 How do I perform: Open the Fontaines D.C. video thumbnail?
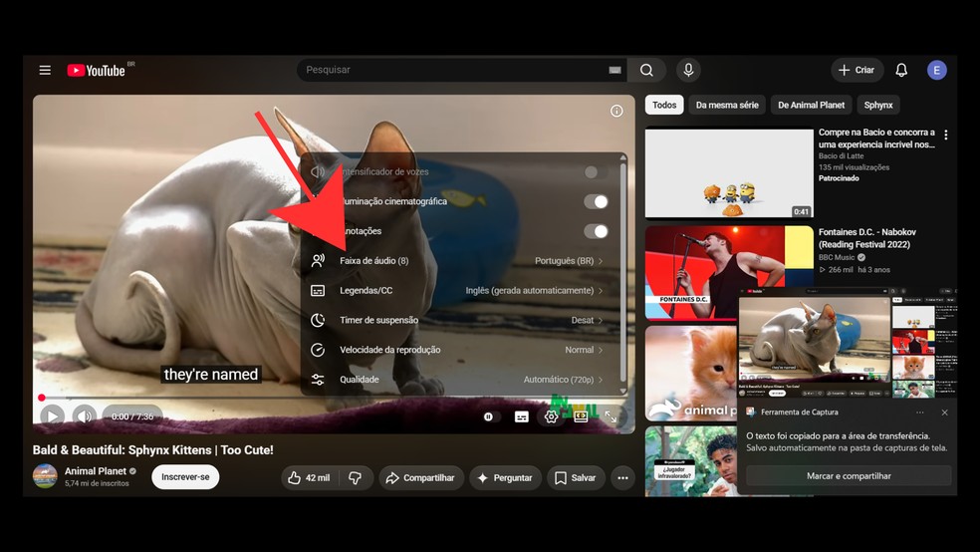pos(729,273)
